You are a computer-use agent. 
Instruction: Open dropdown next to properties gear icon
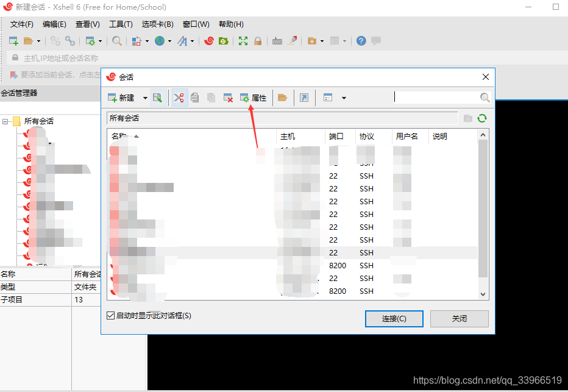pyautogui.click(x=101, y=41)
